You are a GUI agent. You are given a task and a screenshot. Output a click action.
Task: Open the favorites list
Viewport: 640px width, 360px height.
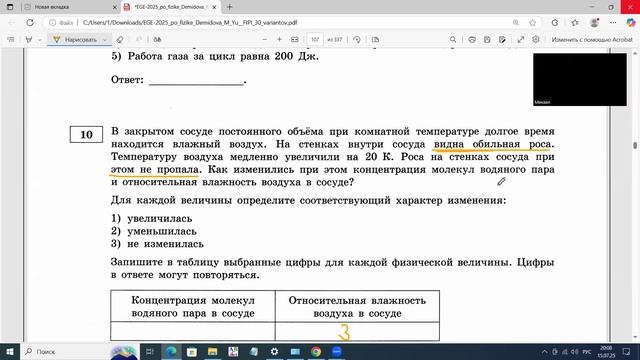[x=575, y=23]
